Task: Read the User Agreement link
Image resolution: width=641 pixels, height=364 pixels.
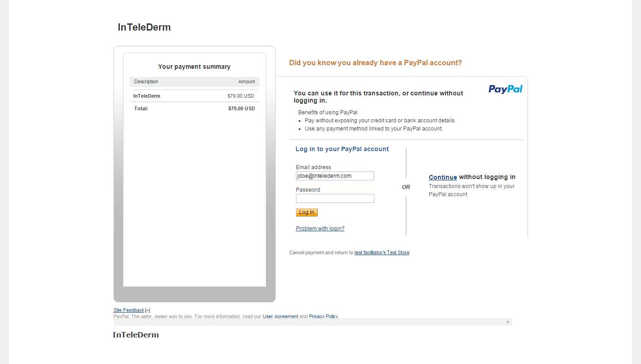Action: [280, 316]
